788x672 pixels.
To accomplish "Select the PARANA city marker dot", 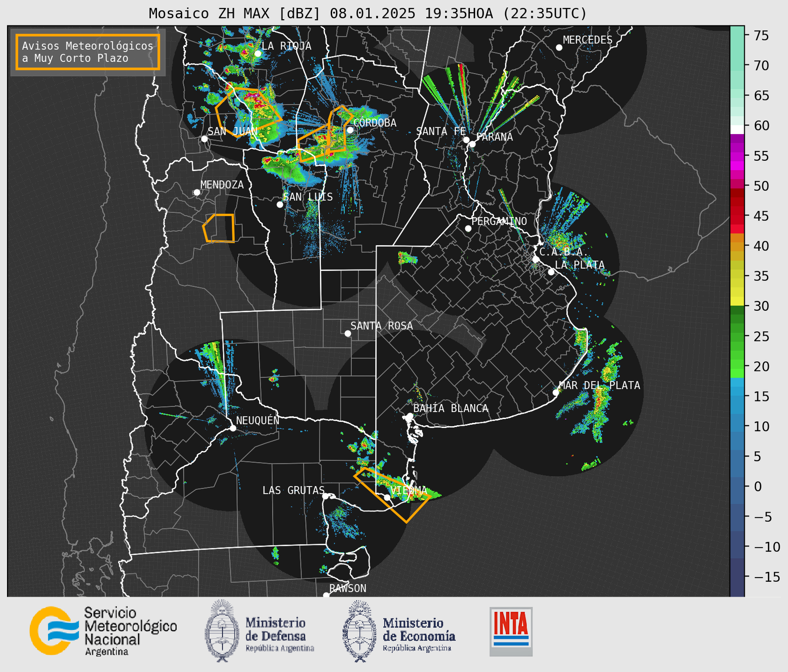I will (x=472, y=144).
